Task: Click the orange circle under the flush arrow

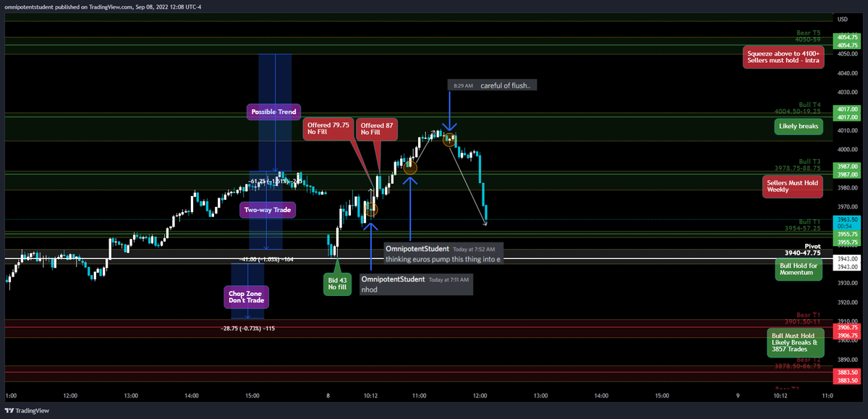Action: (x=449, y=139)
